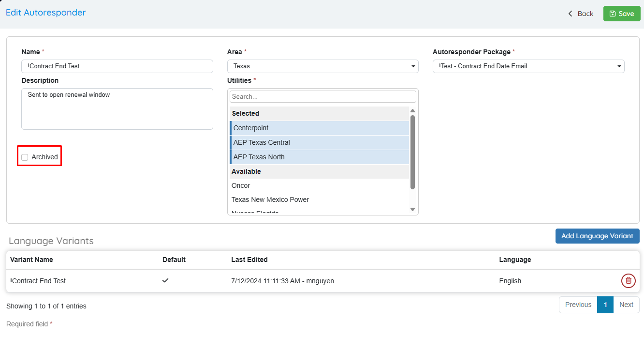The height and width of the screenshot is (337, 644).
Task: Sort table by Last Edited column
Action: [249, 260]
